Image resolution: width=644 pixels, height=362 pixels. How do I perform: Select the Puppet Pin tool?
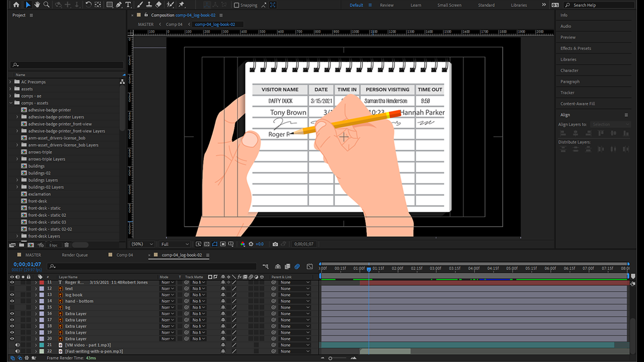181,5
